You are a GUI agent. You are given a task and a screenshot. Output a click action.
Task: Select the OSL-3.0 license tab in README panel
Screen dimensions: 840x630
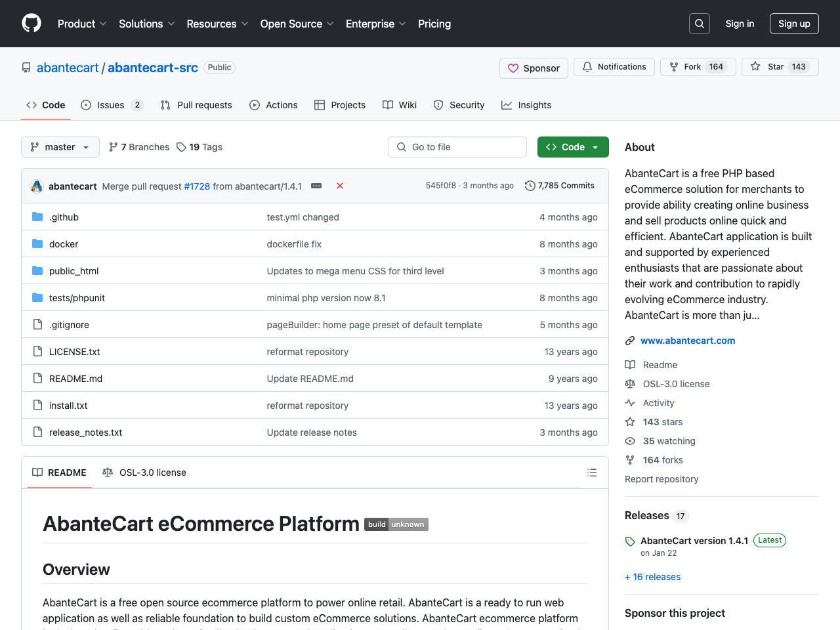pyautogui.click(x=144, y=472)
